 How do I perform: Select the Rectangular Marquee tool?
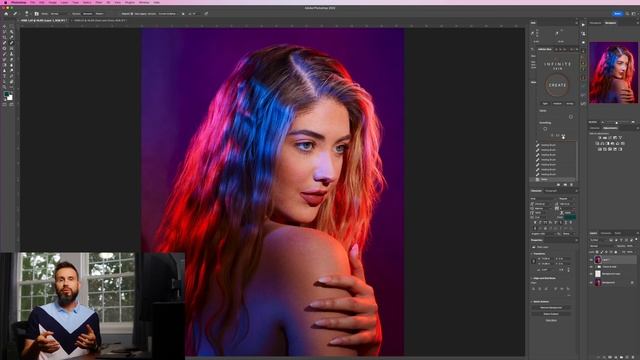click(11, 26)
